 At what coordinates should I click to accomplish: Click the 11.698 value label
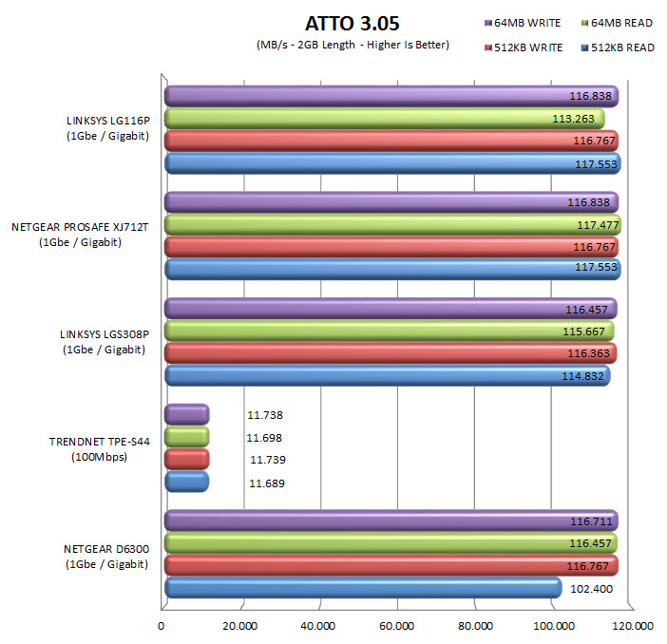coord(264,438)
